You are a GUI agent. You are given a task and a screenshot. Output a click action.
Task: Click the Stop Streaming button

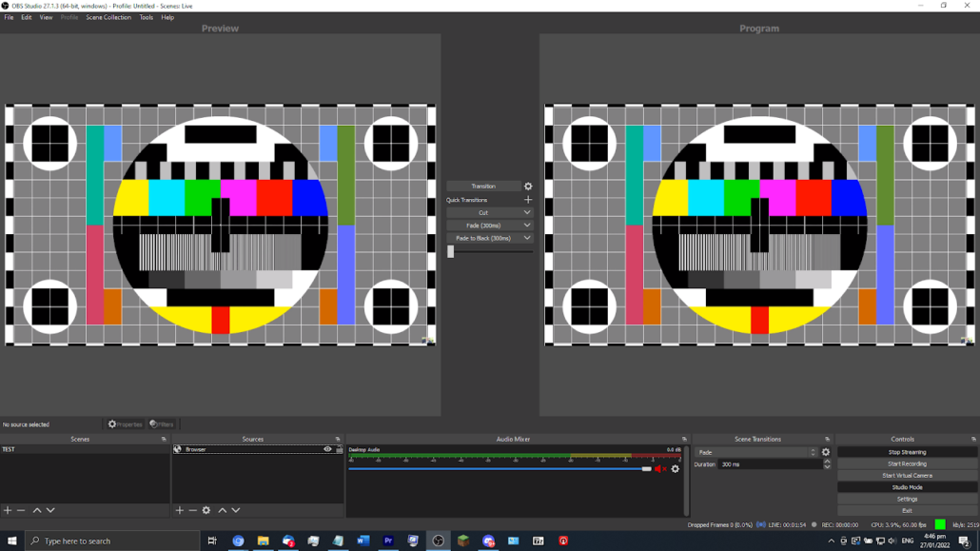907,452
